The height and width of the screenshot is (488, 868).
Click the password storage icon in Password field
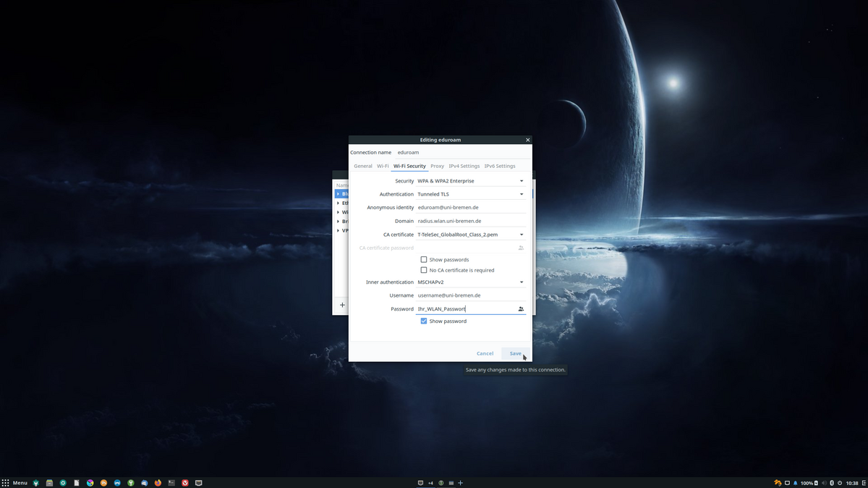tap(521, 309)
